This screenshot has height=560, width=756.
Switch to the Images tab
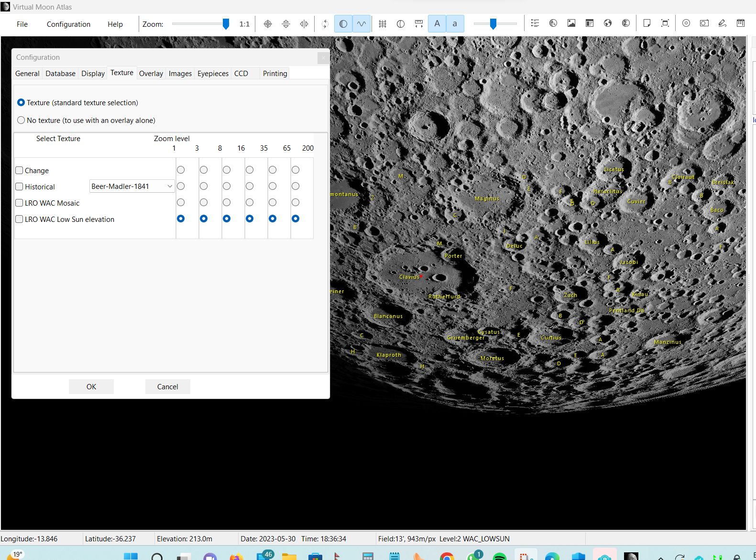(180, 74)
